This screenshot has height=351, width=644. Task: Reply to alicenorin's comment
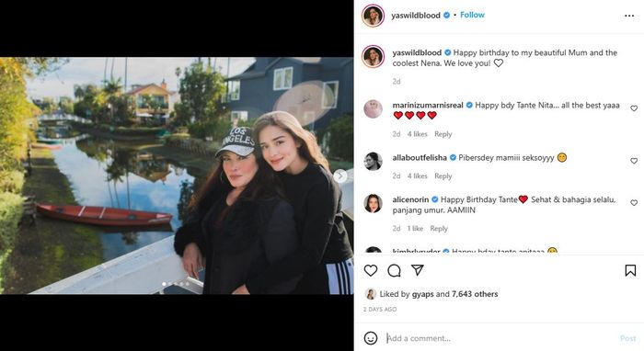(x=439, y=229)
